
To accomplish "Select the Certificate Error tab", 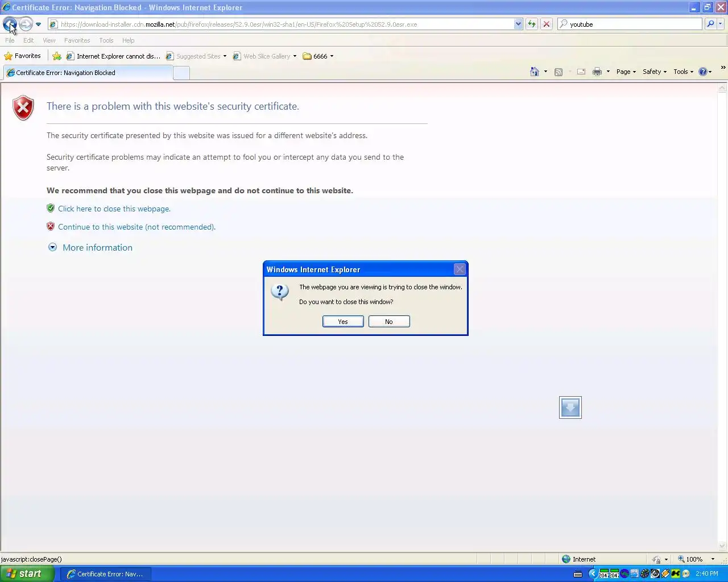I will 87,73.
